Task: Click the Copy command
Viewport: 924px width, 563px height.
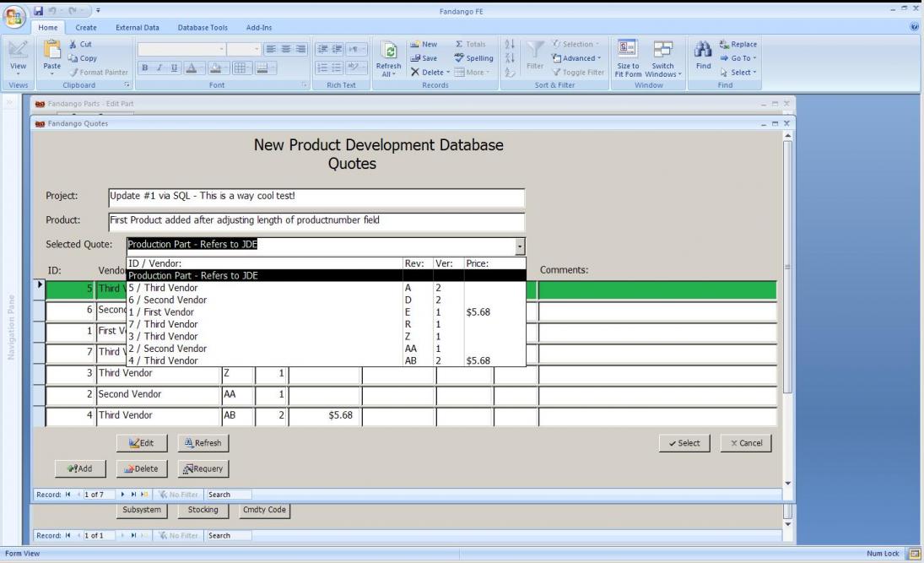Action: tap(82, 58)
